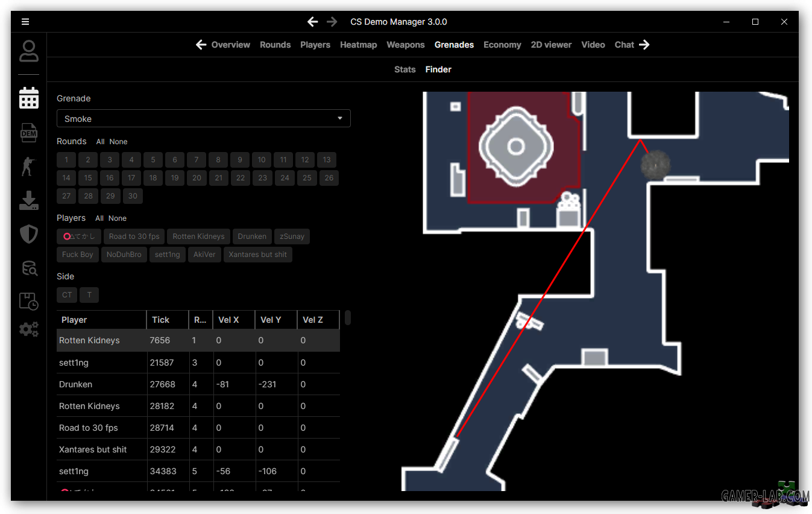812x514 pixels.
Task: Select all rounds via All link
Action: coord(101,142)
